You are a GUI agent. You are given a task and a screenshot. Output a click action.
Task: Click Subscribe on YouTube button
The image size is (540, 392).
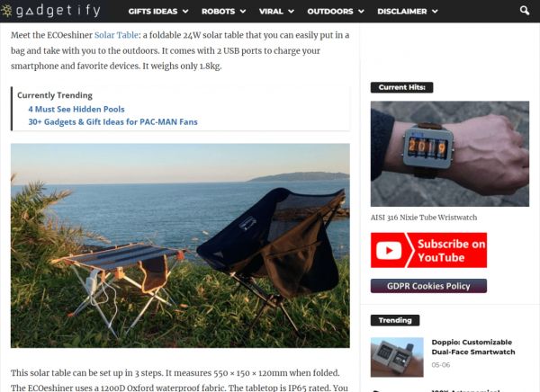[428, 250]
